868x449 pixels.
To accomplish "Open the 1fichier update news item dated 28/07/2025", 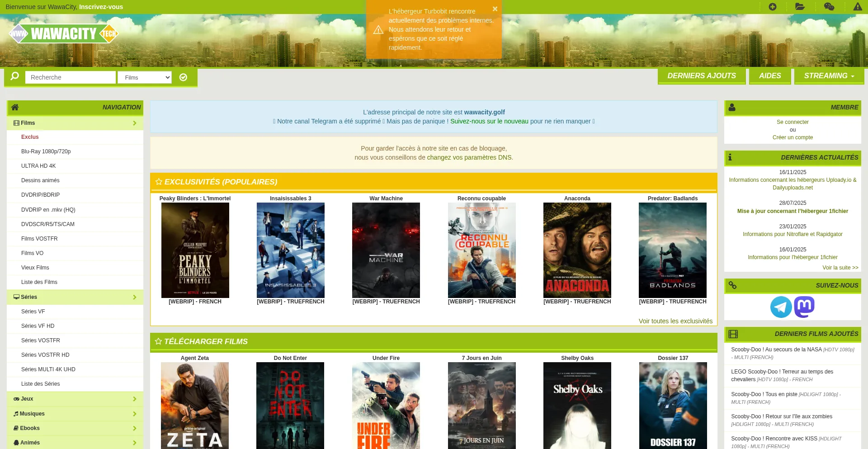I will (x=793, y=211).
